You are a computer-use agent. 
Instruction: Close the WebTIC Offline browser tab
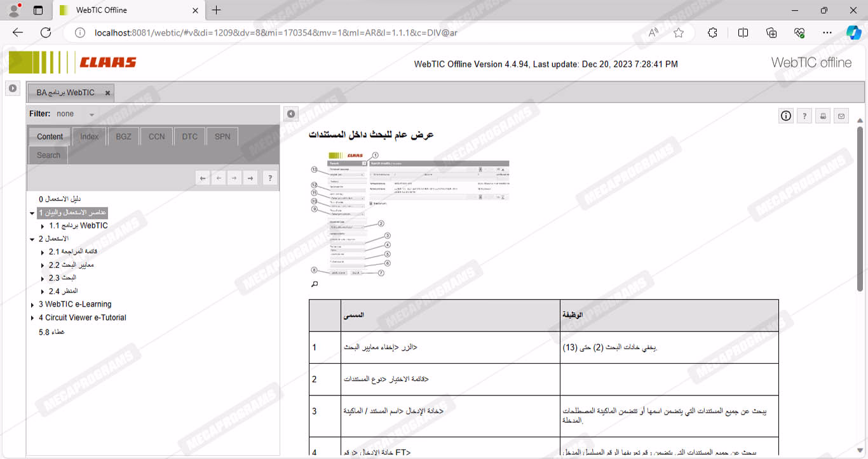(x=196, y=10)
